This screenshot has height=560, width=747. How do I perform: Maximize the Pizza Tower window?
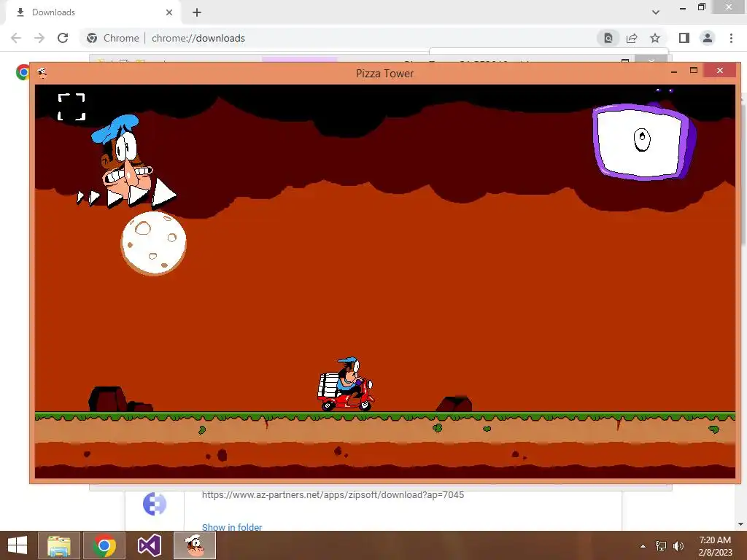[x=694, y=71]
